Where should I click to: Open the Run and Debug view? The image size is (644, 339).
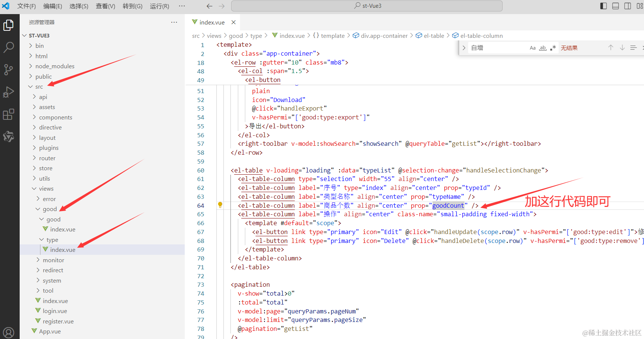(9, 92)
